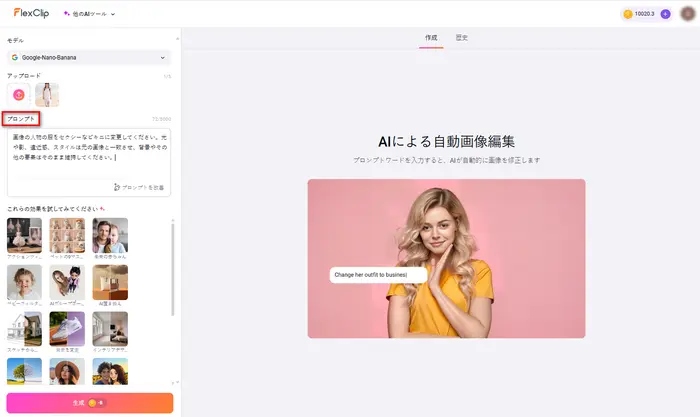Choose the AI group photo effect thumbnail
This screenshot has width=700, height=417.
pos(67,282)
